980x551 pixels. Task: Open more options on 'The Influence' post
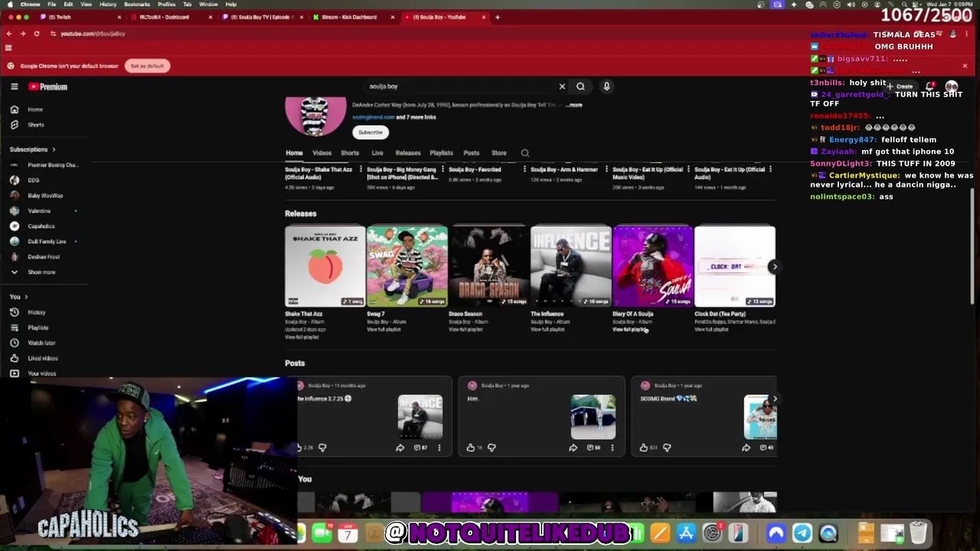(439, 448)
